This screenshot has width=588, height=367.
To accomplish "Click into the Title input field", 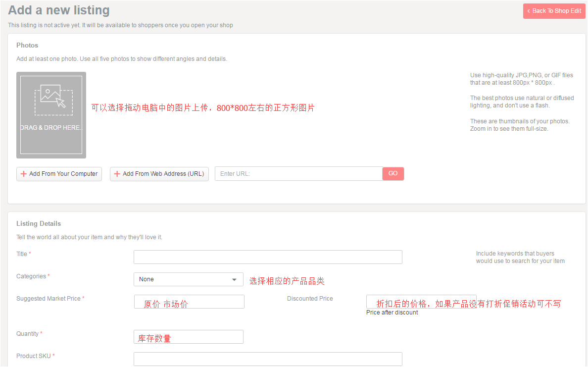I will point(268,257).
